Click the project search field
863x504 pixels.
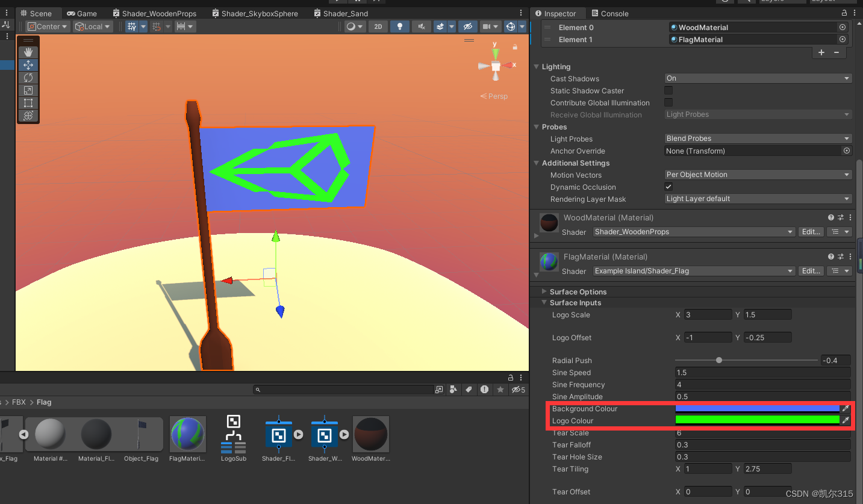point(343,390)
